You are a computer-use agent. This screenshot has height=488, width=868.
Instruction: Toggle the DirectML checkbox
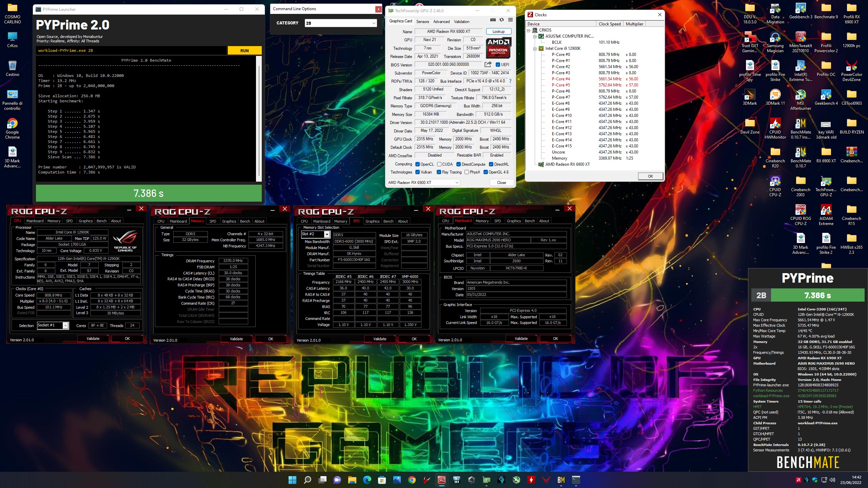491,164
